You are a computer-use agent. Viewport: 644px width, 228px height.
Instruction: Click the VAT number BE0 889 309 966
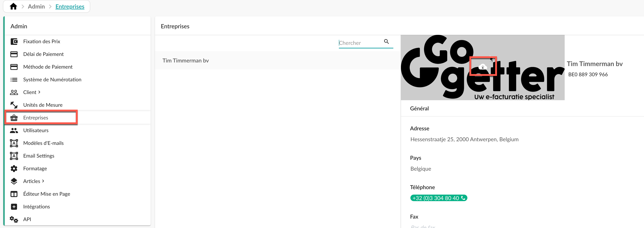(588, 74)
